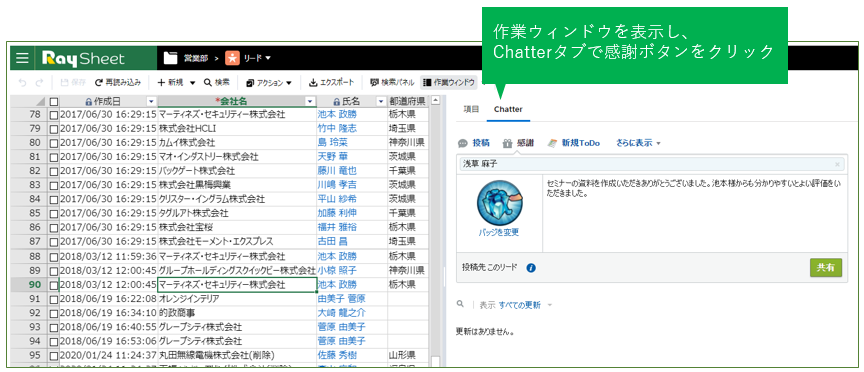Open the 新規 dropdown arrow
The image size is (864, 372).
[192, 83]
